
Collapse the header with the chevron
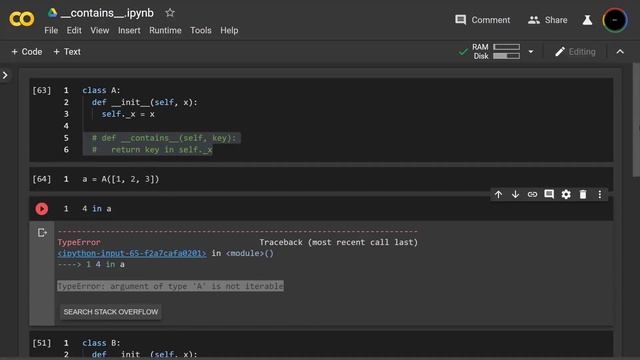pos(620,52)
